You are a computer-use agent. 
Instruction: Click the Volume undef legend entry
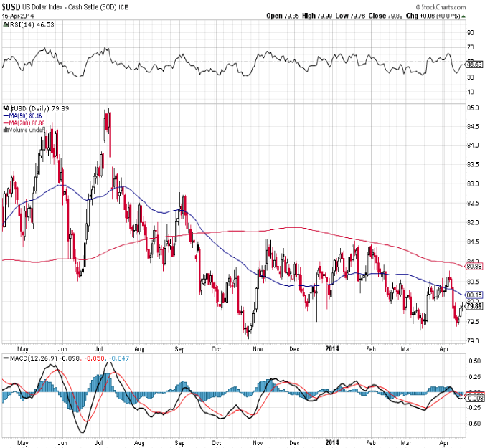pyautogui.click(x=23, y=130)
